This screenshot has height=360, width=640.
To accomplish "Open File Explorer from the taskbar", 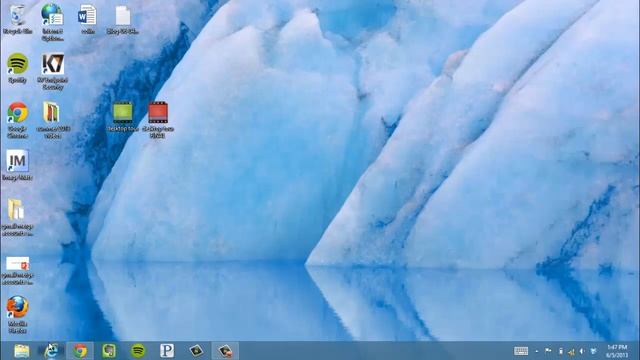I will click(22, 351).
